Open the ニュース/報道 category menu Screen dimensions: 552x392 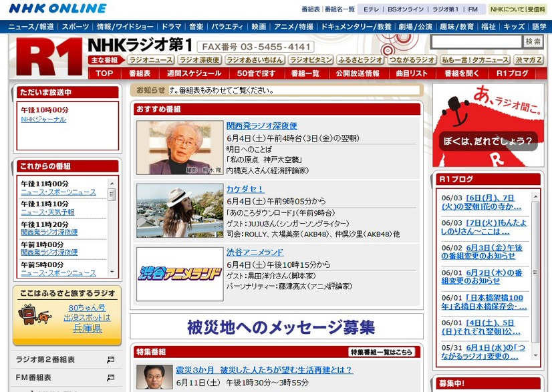31,27
